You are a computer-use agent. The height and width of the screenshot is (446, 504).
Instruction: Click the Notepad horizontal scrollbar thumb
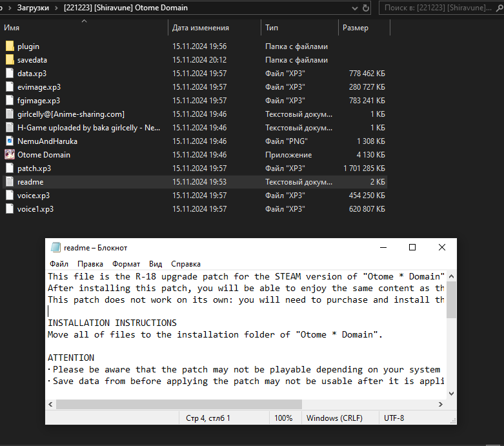179,404
